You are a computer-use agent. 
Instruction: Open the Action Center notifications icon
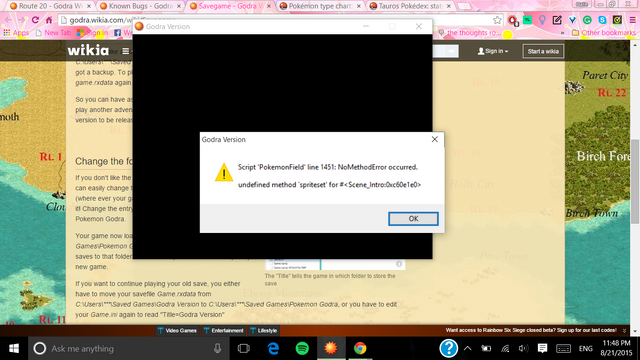[x=542, y=348]
